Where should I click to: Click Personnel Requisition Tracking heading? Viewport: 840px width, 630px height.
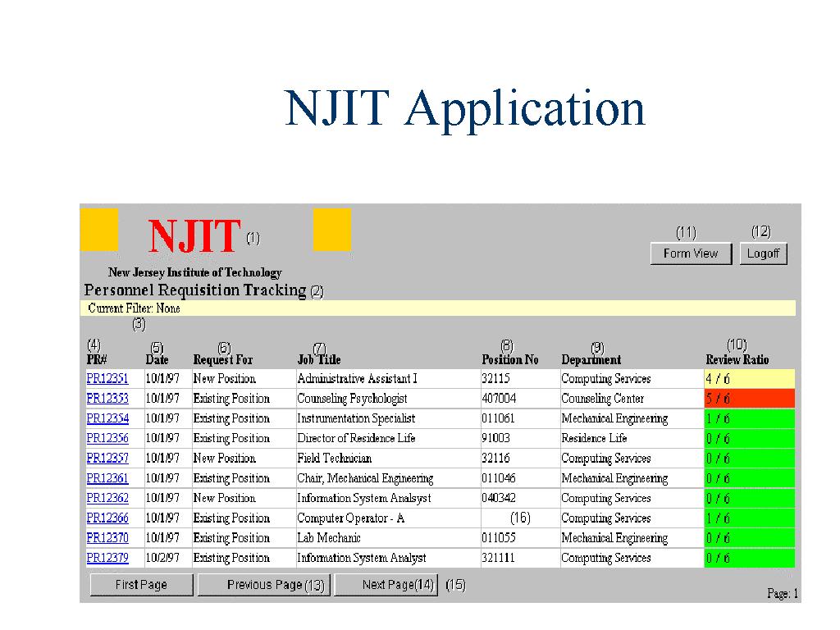point(195,290)
